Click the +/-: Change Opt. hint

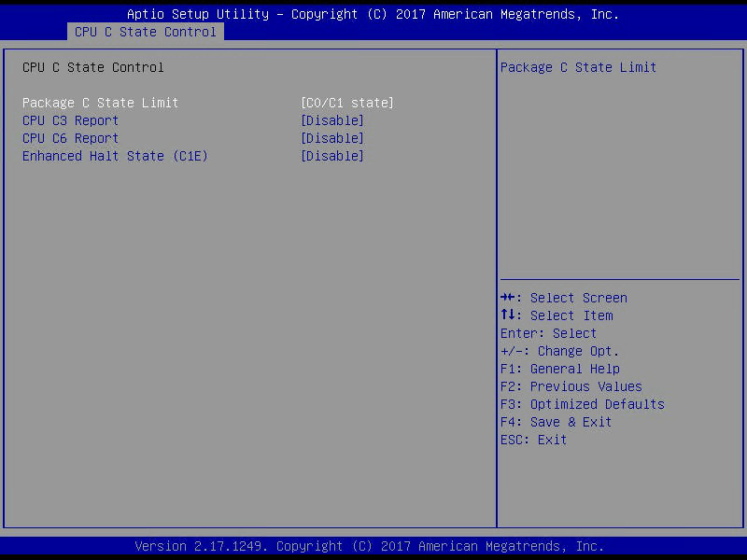pyautogui.click(x=559, y=351)
